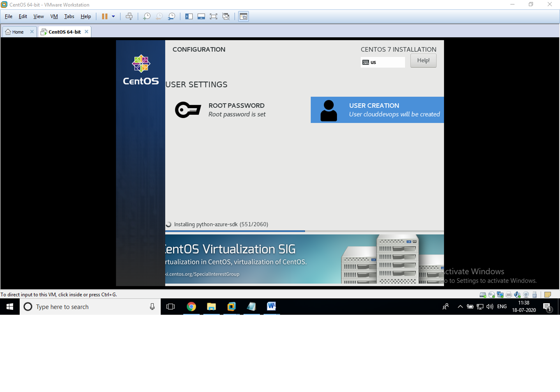Toggle the library sidebar panel visibility
Image resolution: width=560 pixels, height=392 pixels.
[189, 16]
